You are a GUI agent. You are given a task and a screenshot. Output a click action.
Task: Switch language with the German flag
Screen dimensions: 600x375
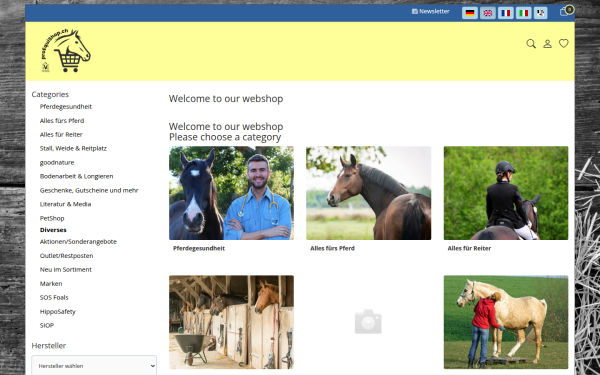coord(470,13)
